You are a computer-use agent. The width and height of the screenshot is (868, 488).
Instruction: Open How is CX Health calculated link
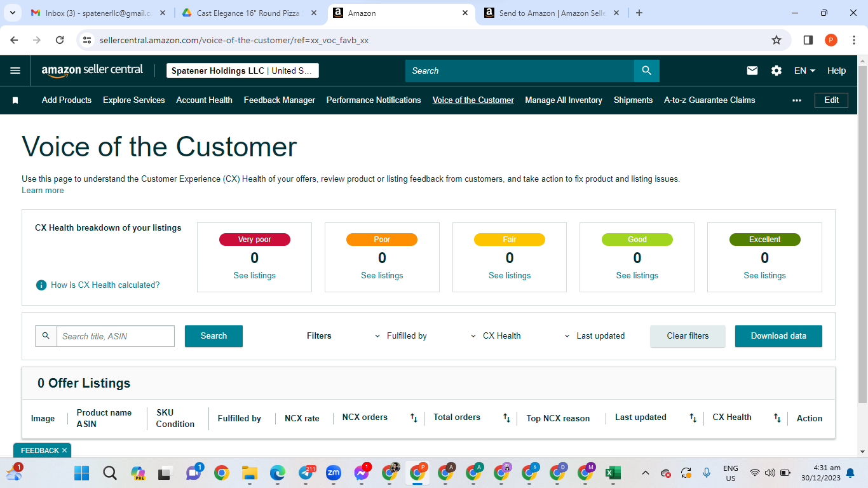[105, 285]
